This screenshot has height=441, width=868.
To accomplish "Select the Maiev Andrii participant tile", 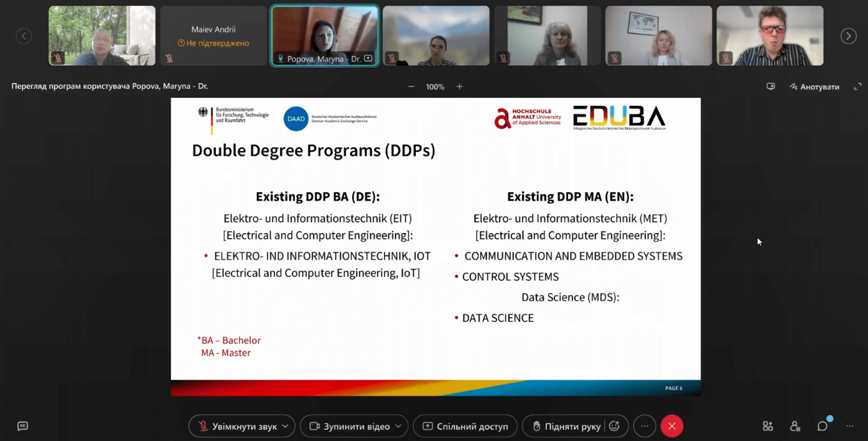I will (214, 36).
